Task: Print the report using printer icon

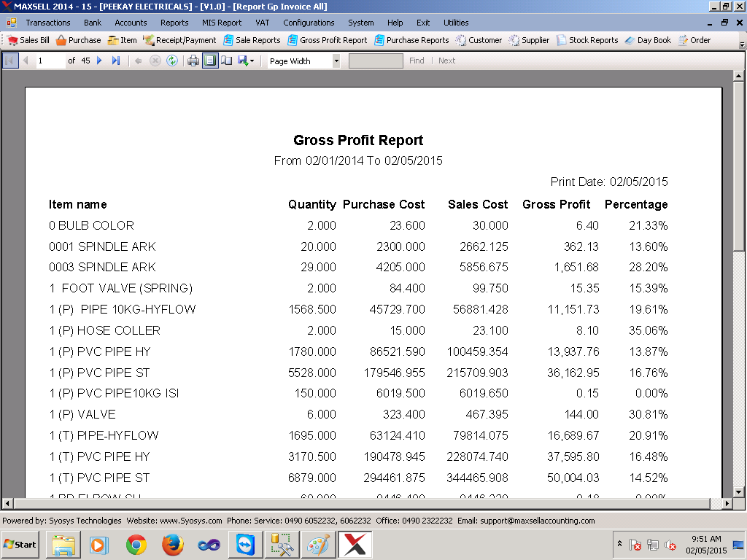Action: 193,61
